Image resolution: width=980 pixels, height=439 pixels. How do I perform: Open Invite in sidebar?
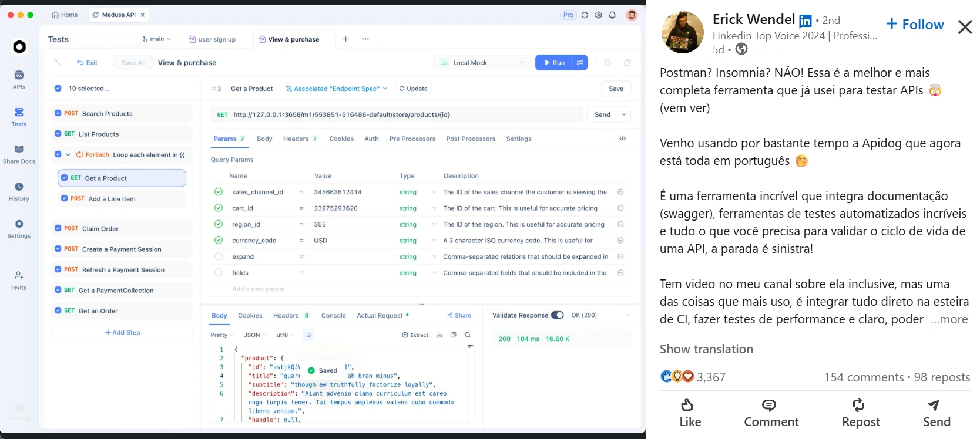coord(19,280)
